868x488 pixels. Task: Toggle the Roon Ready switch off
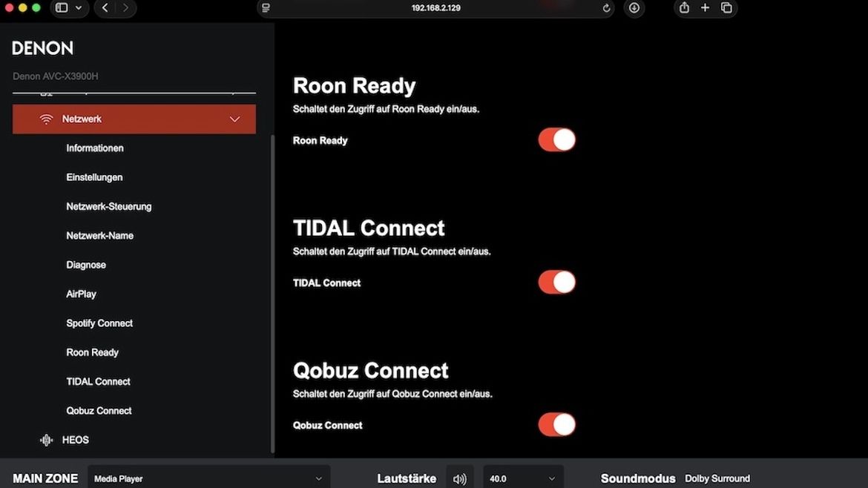tap(556, 140)
